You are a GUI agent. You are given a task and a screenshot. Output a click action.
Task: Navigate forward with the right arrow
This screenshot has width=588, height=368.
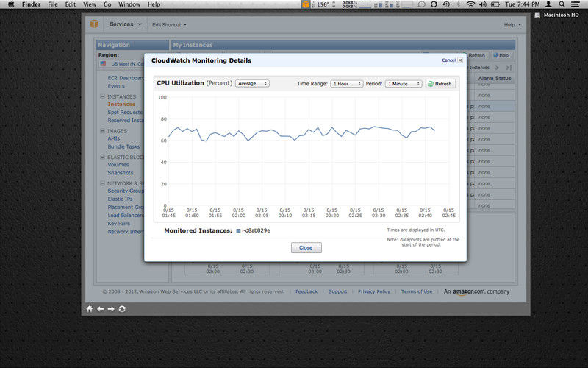click(111, 309)
